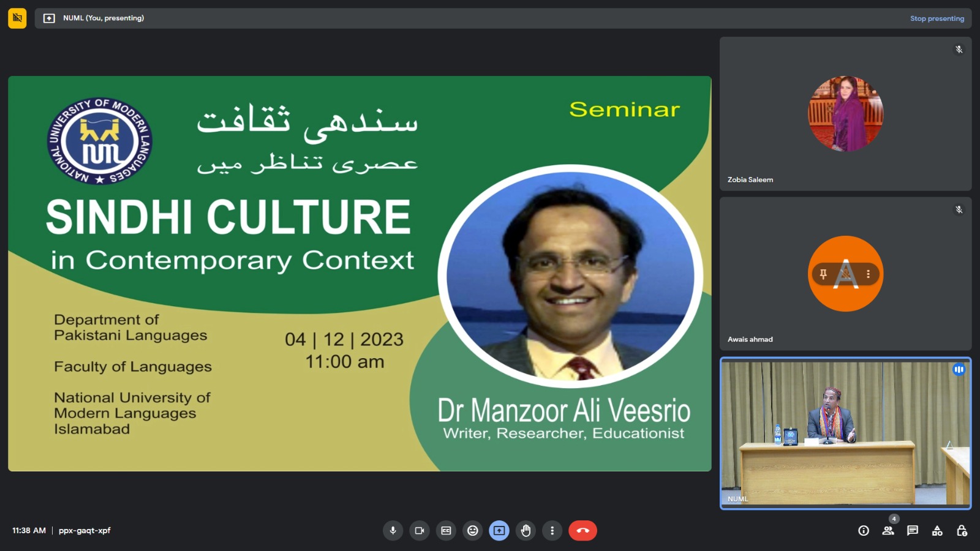The image size is (980, 551).
Task: Click the Awais ahmad name label
Action: coord(750,339)
